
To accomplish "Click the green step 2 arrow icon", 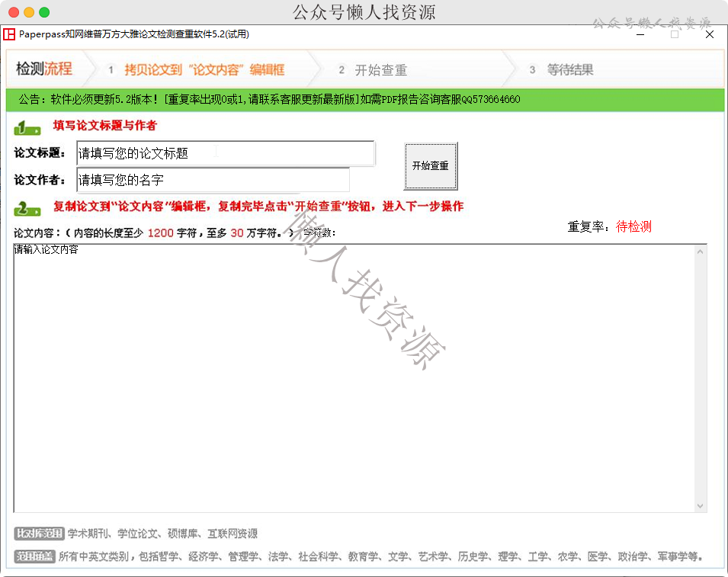I will tap(27, 209).
